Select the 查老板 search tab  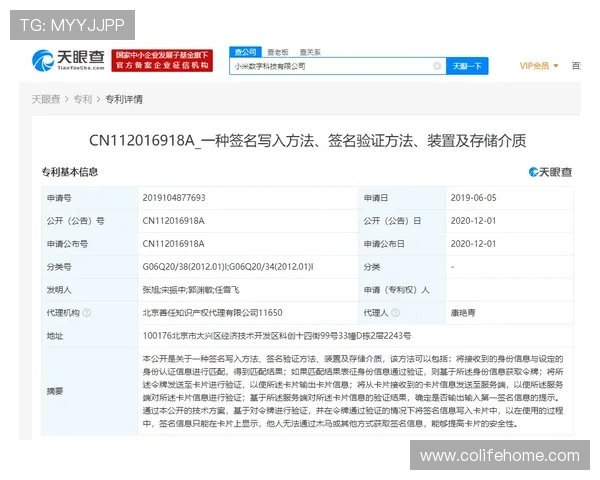[x=277, y=52]
